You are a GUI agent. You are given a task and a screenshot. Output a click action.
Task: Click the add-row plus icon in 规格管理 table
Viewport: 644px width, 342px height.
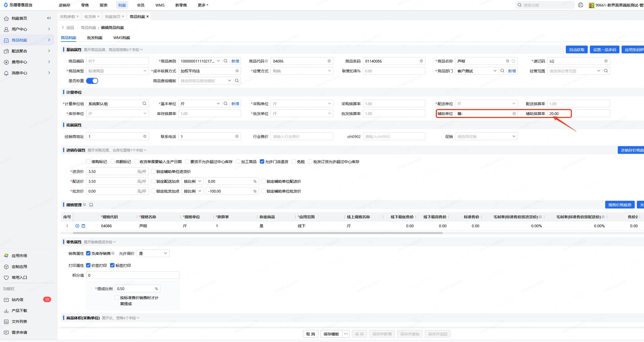pyautogui.click(x=77, y=226)
